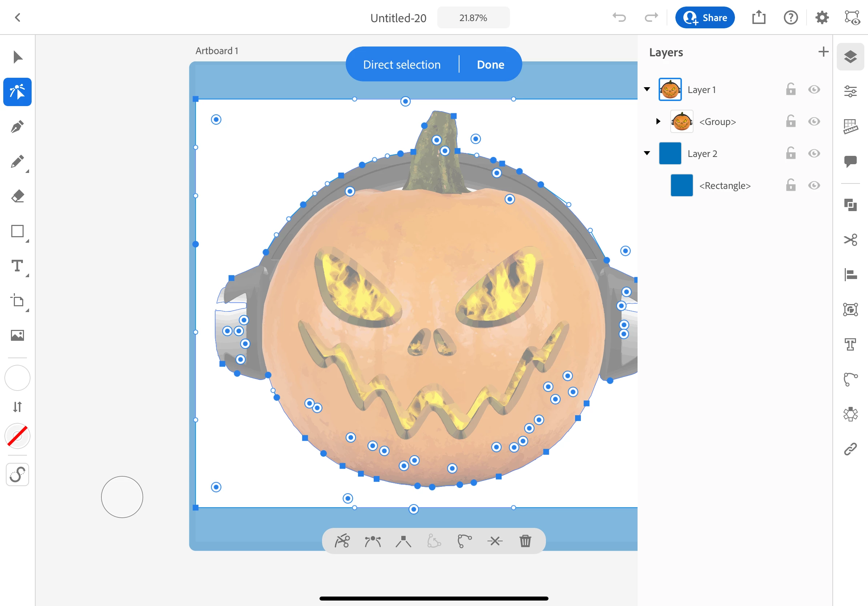Image resolution: width=868 pixels, height=606 pixels.
Task: Open the Properties sliders panel
Action: pos(850,92)
